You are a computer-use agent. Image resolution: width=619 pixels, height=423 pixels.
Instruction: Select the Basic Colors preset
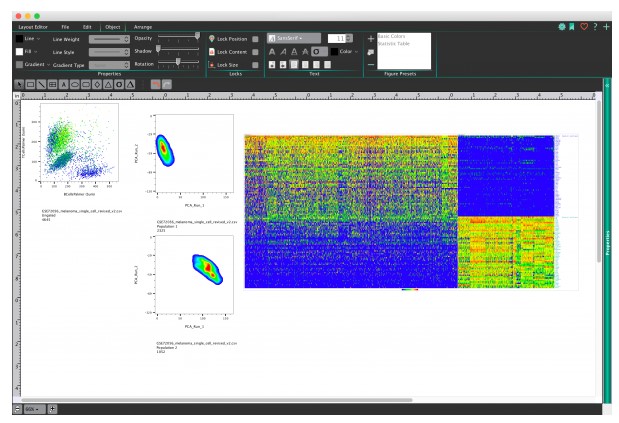point(392,36)
